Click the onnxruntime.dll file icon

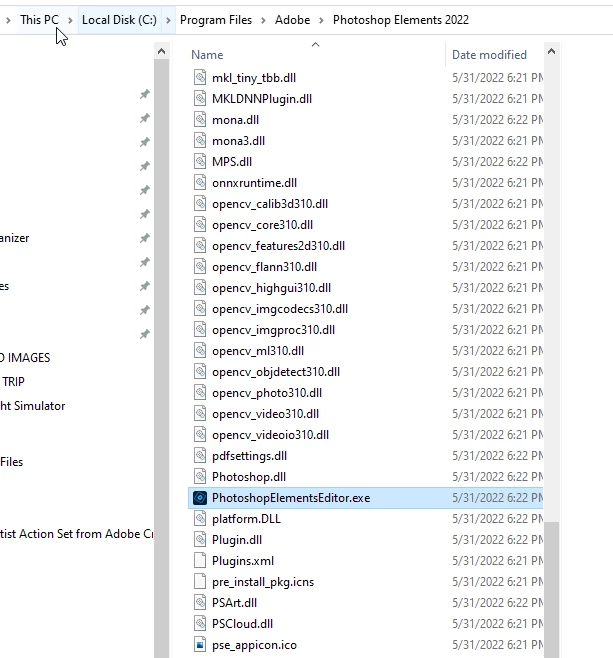(x=200, y=183)
